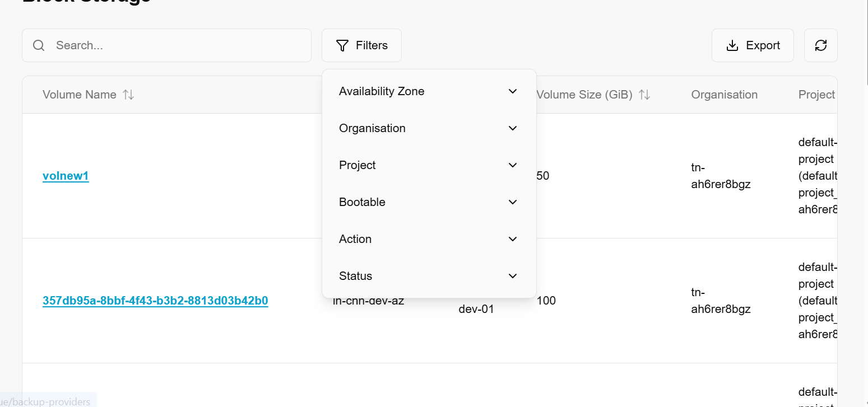
Task: Click the Filters button label
Action: click(372, 45)
